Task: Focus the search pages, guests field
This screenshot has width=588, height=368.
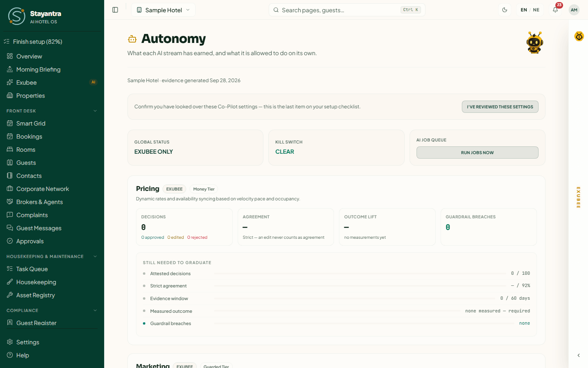Action: tap(347, 10)
